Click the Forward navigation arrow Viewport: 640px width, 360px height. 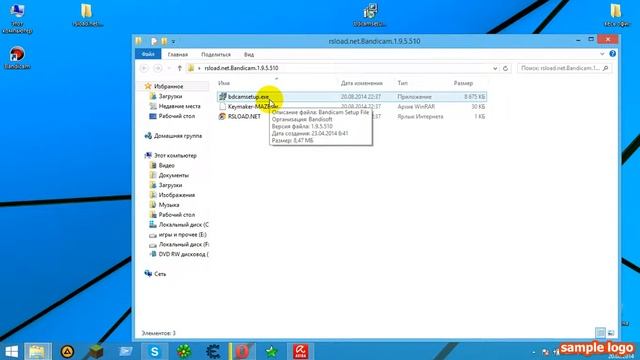158,68
